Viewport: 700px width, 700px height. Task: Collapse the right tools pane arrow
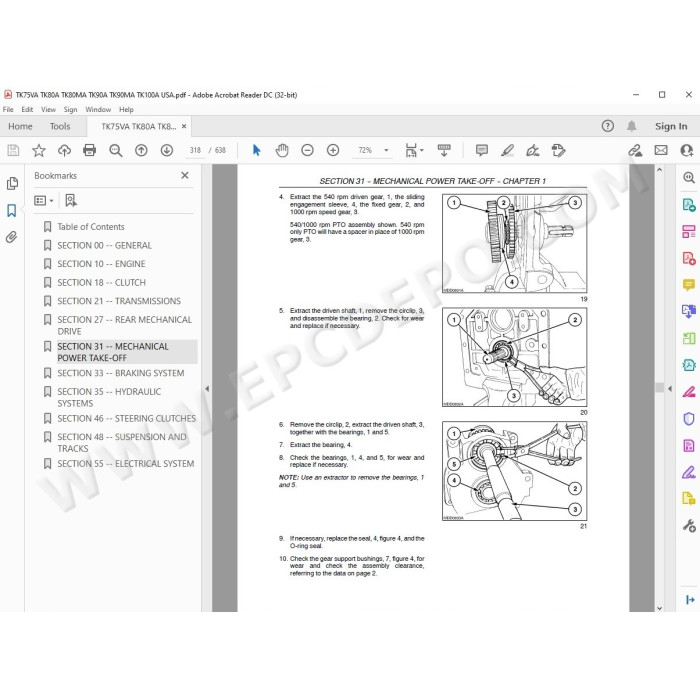click(x=670, y=389)
